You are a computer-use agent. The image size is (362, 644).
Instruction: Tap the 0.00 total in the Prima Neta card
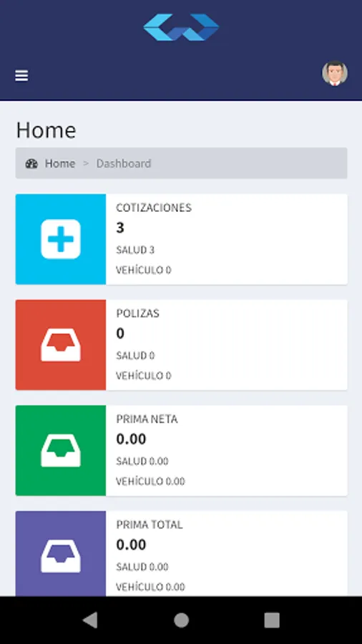131,439
